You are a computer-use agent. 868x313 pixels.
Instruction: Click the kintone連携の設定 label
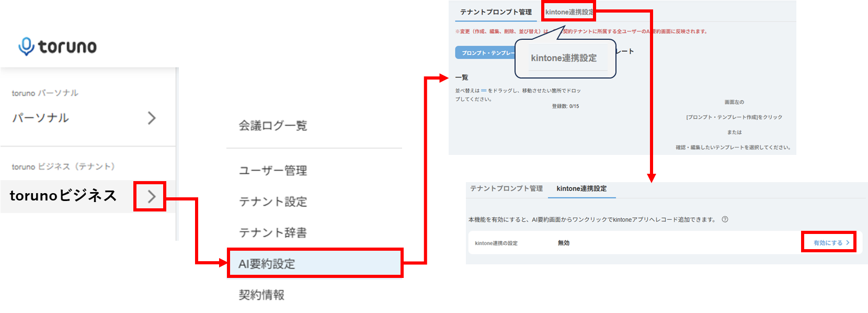coord(496,243)
